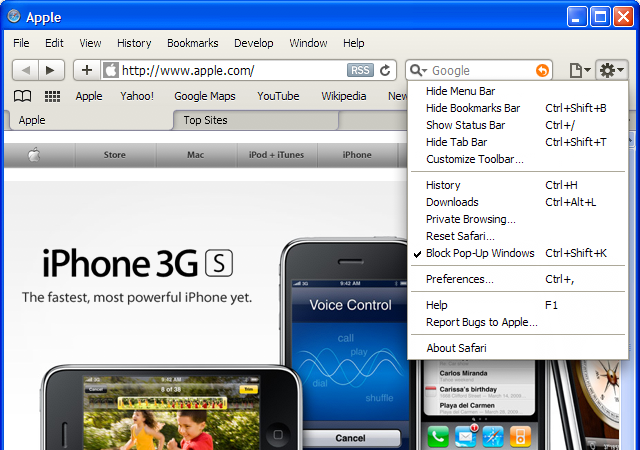Open the Safari app icon on iPhone

point(493,437)
